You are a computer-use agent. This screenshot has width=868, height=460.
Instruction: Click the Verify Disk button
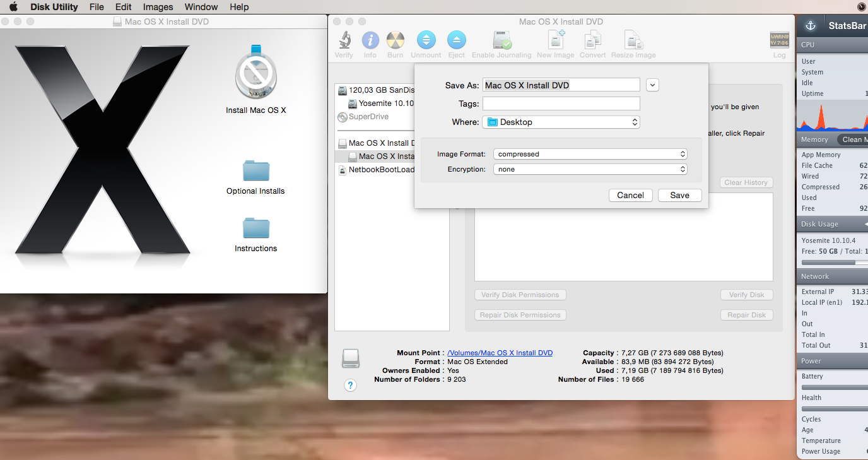click(747, 295)
